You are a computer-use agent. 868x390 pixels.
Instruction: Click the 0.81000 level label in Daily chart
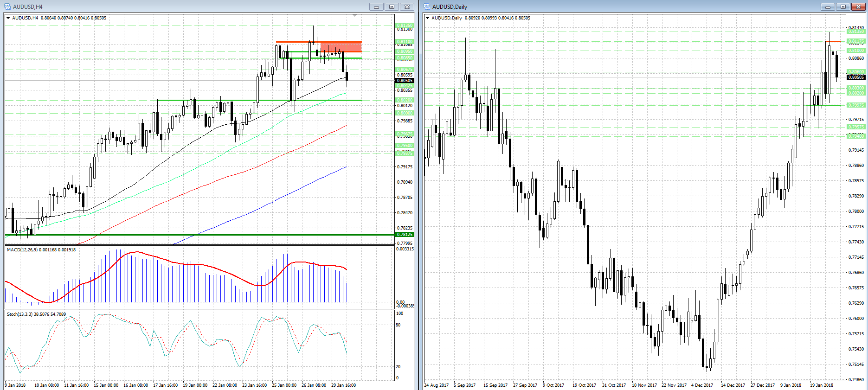856,51
